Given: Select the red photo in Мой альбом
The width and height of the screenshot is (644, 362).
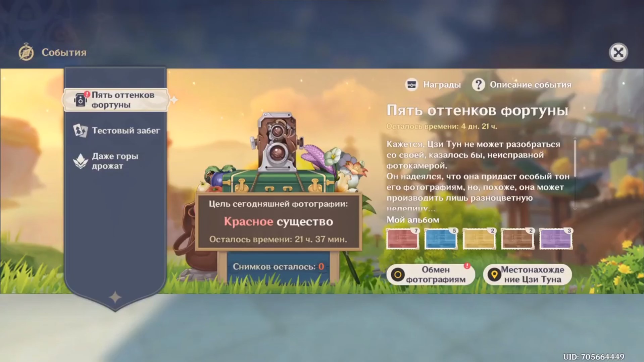Looking at the screenshot, I should click(x=402, y=239).
